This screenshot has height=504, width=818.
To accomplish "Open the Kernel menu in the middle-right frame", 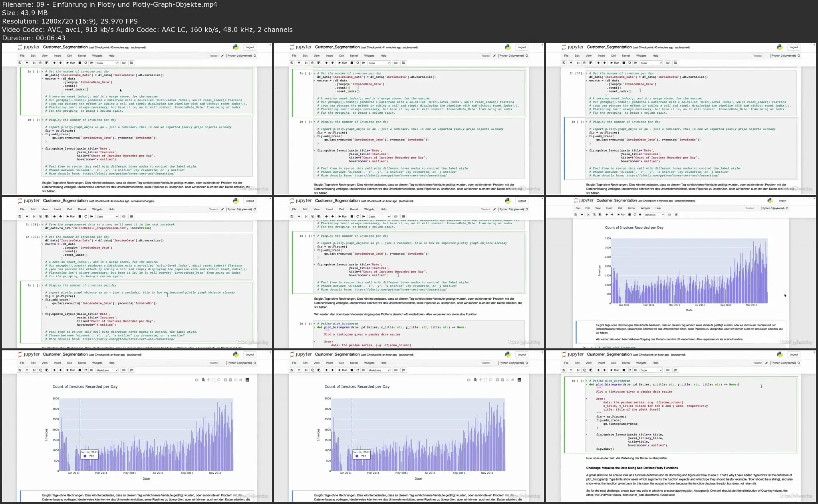I will coord(631,208).
